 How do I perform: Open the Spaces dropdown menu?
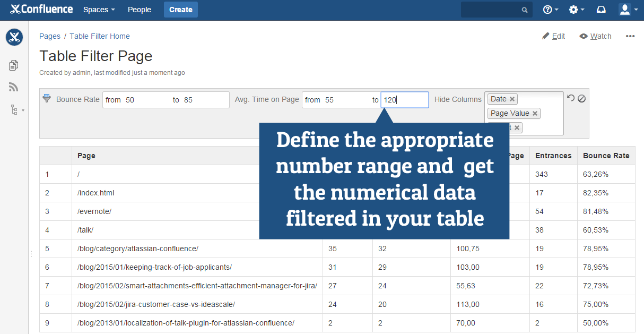(x=99, y=10)
